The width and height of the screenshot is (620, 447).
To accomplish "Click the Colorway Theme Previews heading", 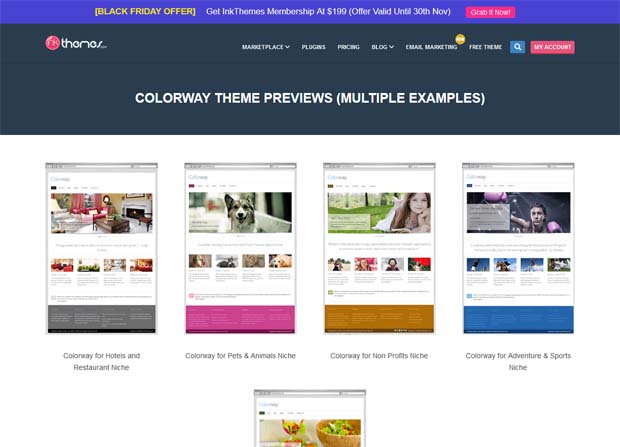I will 310,98.
